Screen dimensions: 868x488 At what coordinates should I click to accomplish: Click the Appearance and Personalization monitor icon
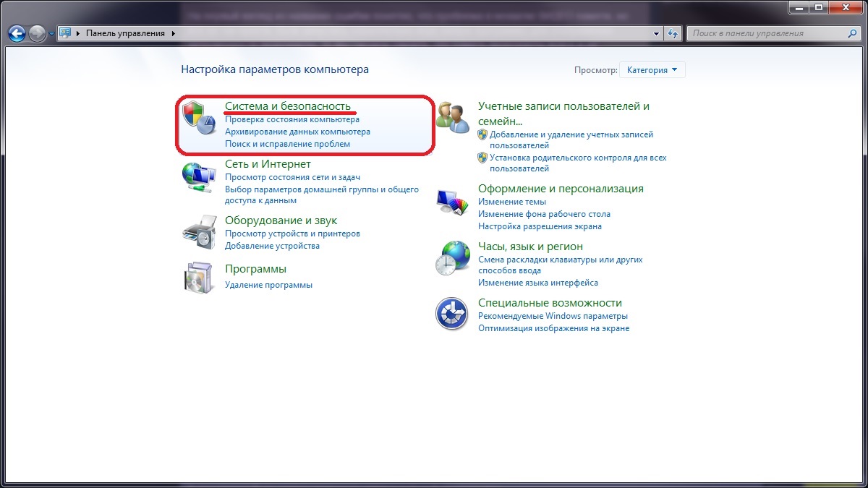(x=453, y=202)
